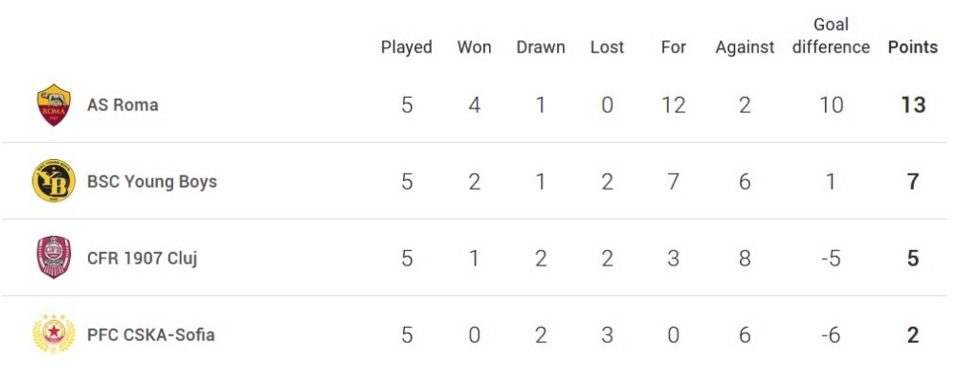The image size is (980, 390).
Task: Sort table by Against column header
Action: (745, 47)
